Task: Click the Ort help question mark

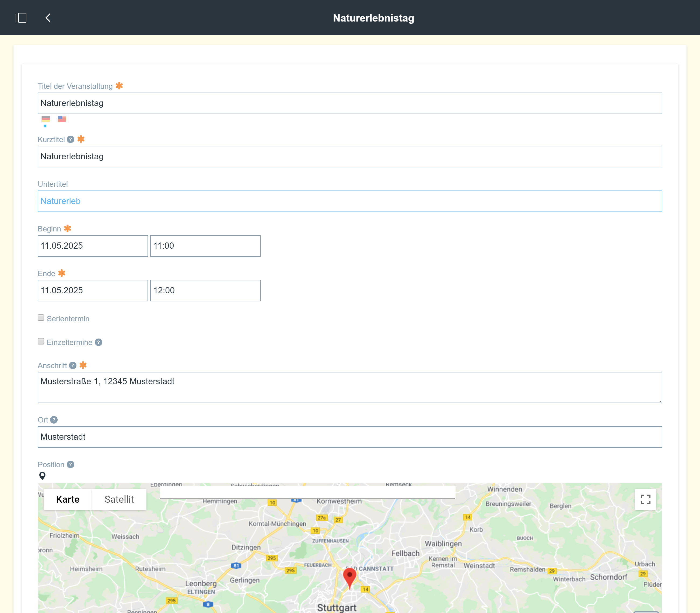Action: (x=54, y=420)
